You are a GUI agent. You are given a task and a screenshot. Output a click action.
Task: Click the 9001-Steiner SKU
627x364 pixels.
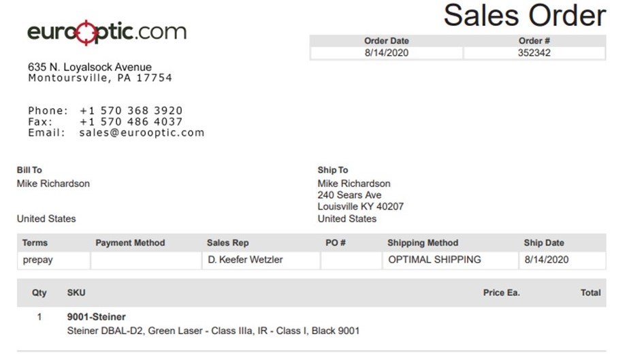coord(96,316)
